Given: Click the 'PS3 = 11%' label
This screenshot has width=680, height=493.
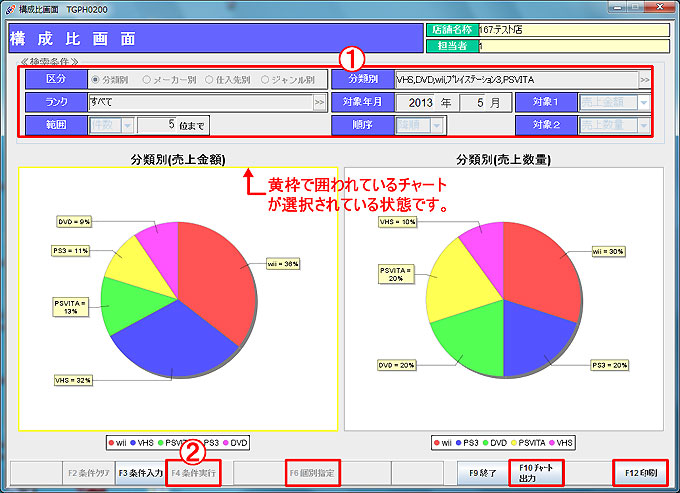Looking at the screenshot, I should click(x=71, y=251).
